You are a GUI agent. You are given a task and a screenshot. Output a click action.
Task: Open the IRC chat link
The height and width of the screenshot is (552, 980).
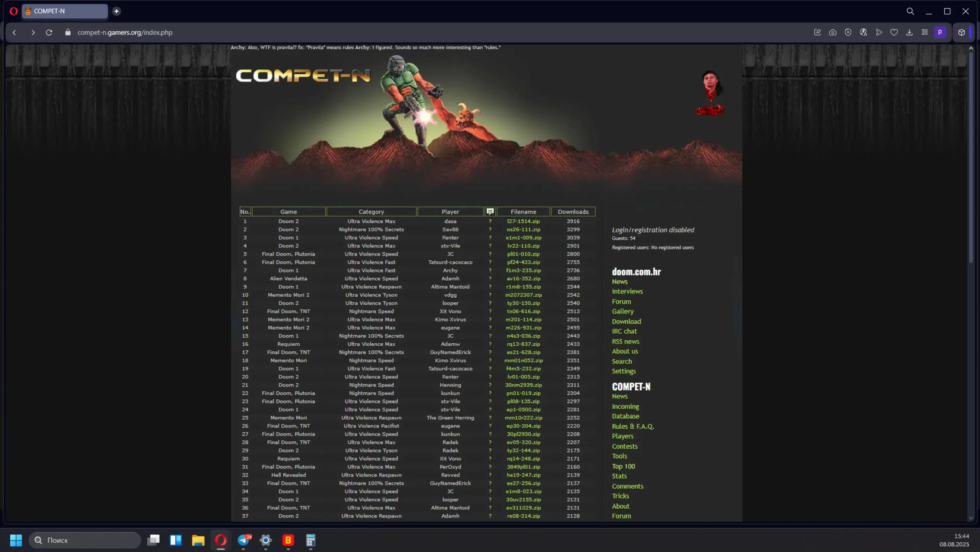(x=624, y=331)
